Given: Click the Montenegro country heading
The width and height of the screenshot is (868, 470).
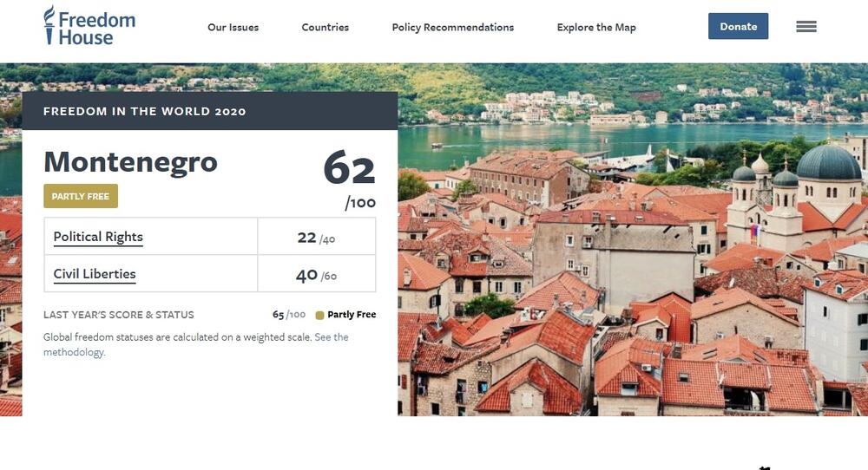Looking at the screenshot, I should click(x=130, y=162).
